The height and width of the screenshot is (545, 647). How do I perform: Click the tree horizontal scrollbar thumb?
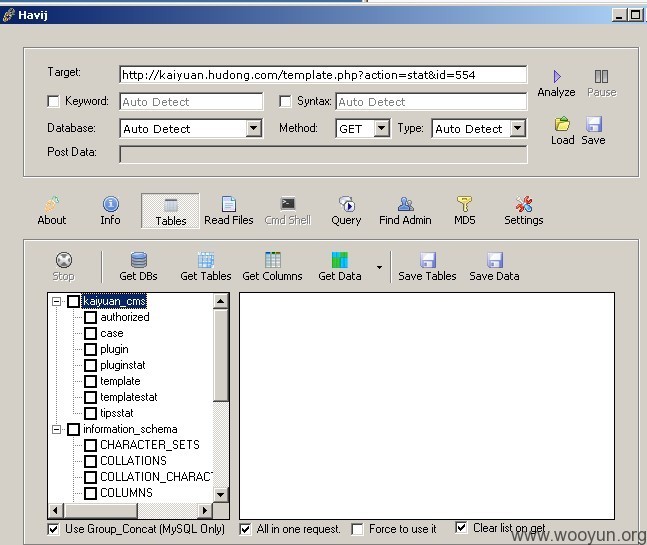point(100,511)
